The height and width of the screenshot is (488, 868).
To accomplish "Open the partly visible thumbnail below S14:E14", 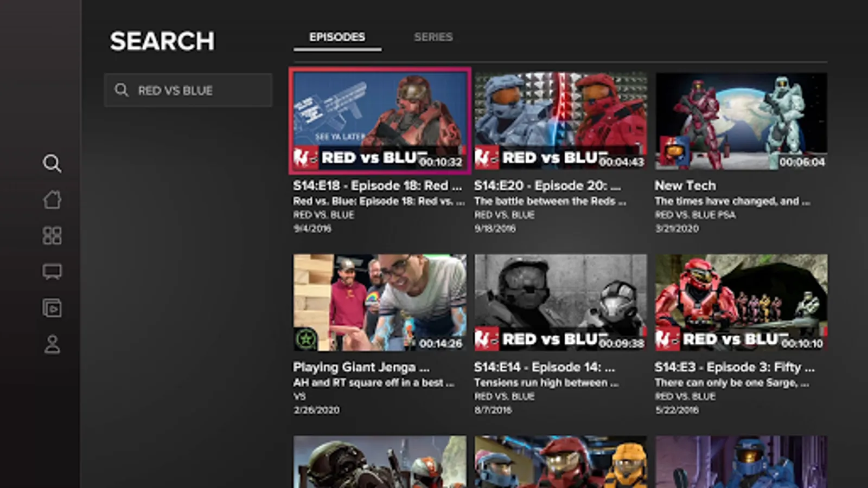I will pos(561,462).
